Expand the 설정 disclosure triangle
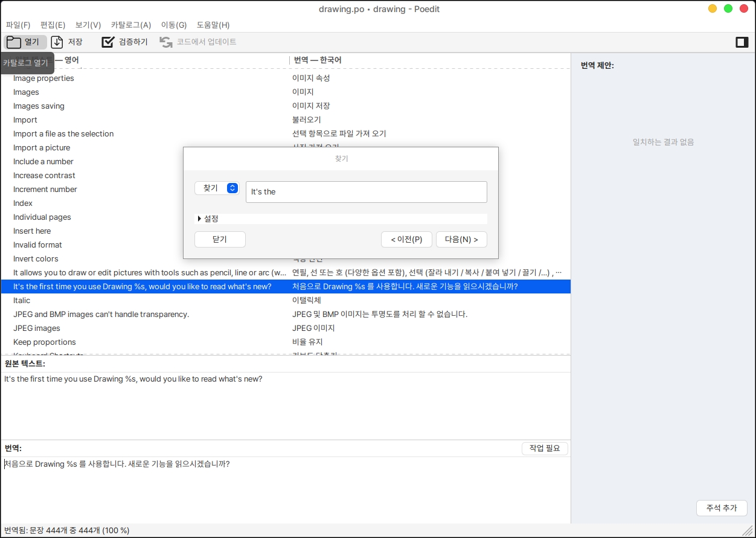Viewport: 756px width, 538px height. pos(199,219)
